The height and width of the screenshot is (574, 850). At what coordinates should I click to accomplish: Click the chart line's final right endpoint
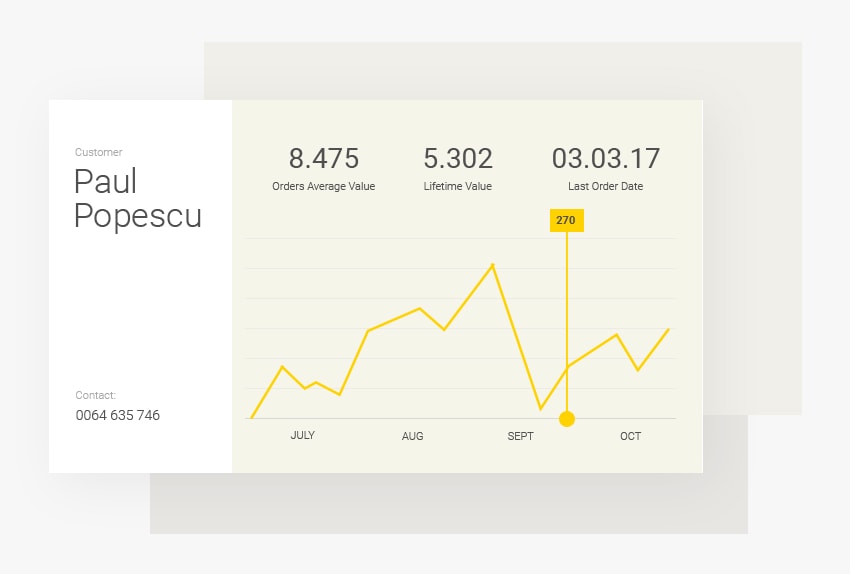click(668, 329)
